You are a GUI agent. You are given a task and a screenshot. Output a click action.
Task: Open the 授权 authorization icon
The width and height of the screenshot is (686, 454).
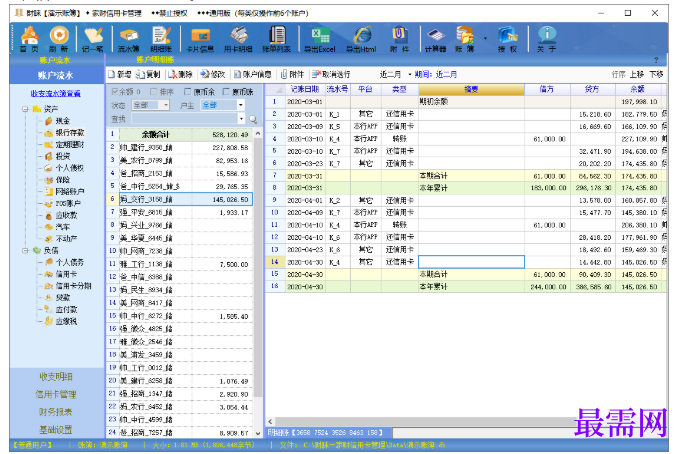(508, 39)
